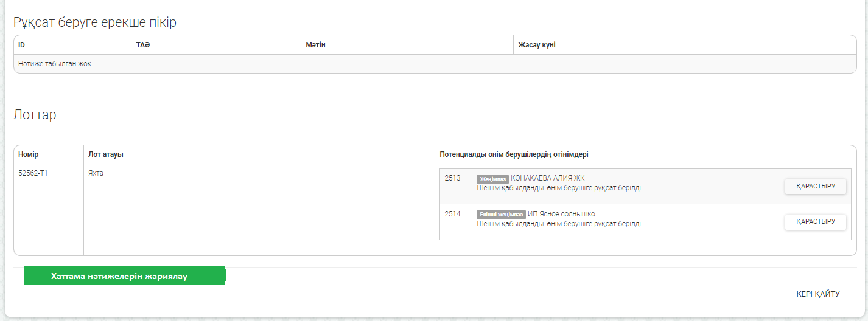Open ҚАРАСТЫРУ for application 2513
The image size is (868, 321).
coord(815,186)
